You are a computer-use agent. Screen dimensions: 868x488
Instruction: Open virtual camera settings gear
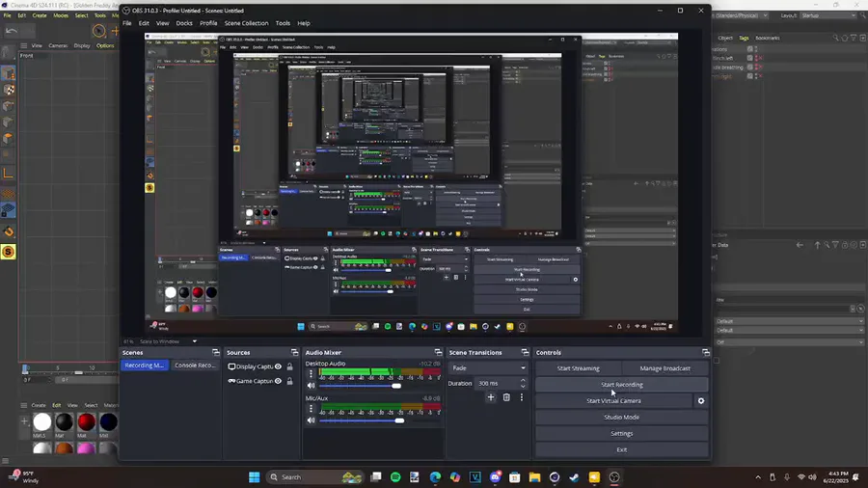(x=701, y=400)
